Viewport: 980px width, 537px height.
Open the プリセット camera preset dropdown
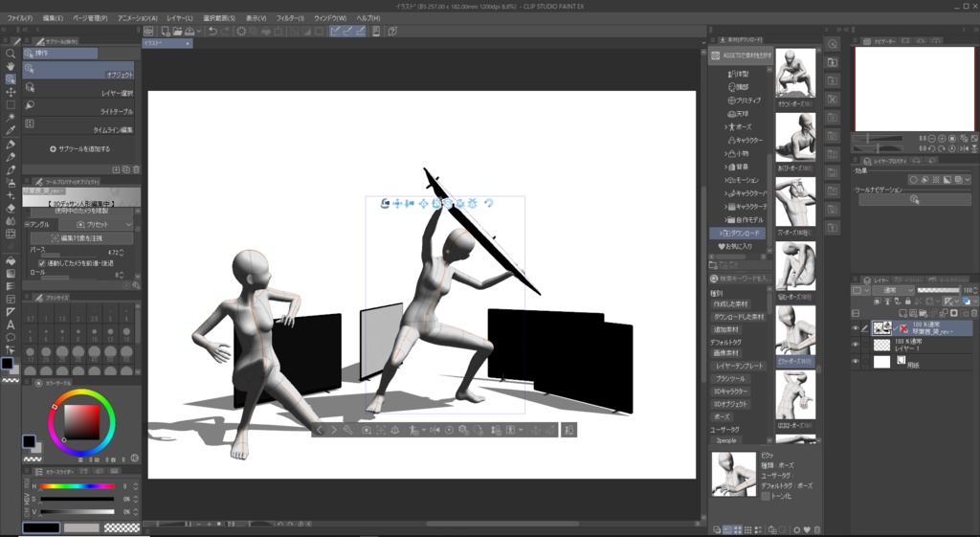click(x=97, y=224)
